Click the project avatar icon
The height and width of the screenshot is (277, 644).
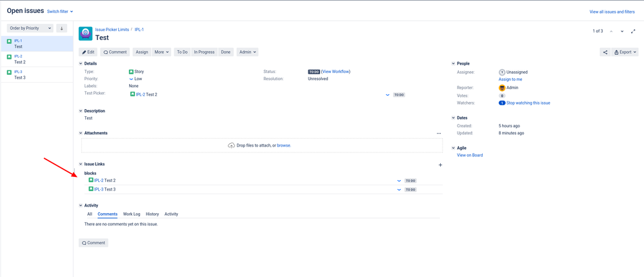coord(85,34)
